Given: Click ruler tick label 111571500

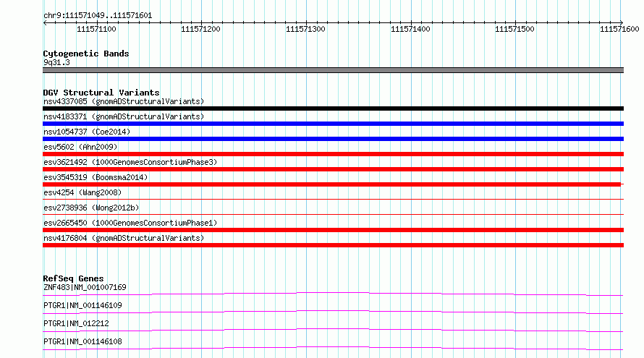Looking at the screenshot, I should point(514,29).
